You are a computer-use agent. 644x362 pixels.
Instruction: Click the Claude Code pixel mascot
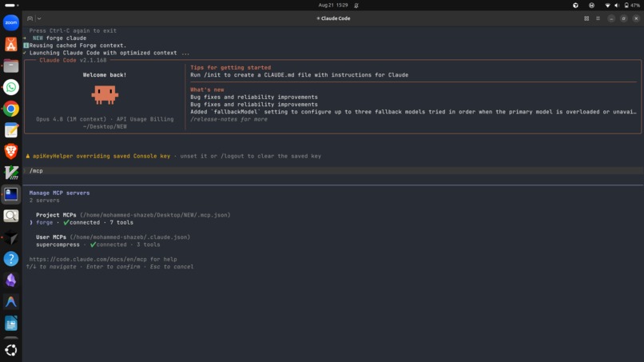click(105, 94)
